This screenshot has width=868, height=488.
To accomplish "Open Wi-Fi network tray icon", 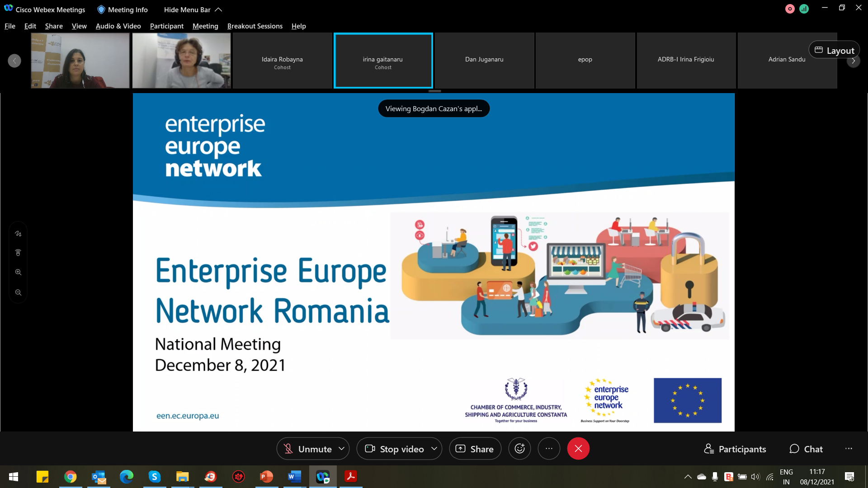I will tap(770, 477).
